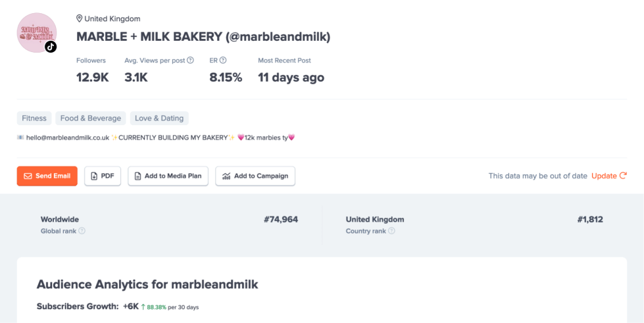This screenshot has width=644, height=323.
Task: Click the ER info question mark icon
Action: 223,60
